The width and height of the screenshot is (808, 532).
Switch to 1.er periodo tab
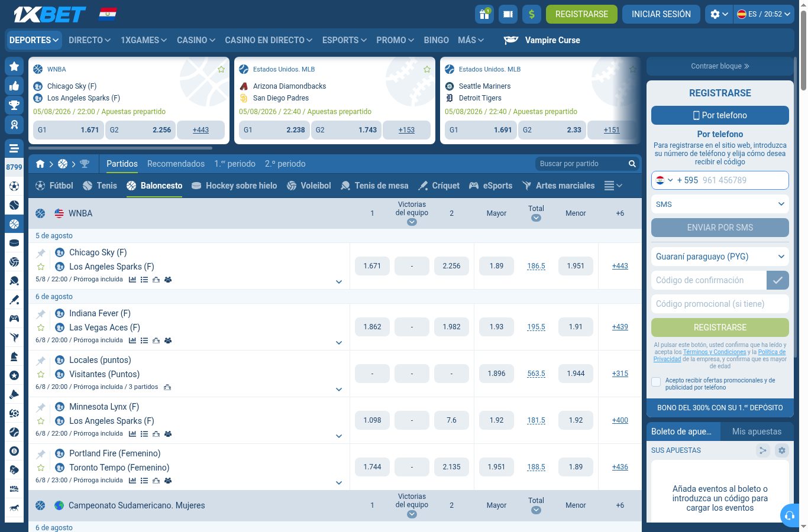click(235, 164)
